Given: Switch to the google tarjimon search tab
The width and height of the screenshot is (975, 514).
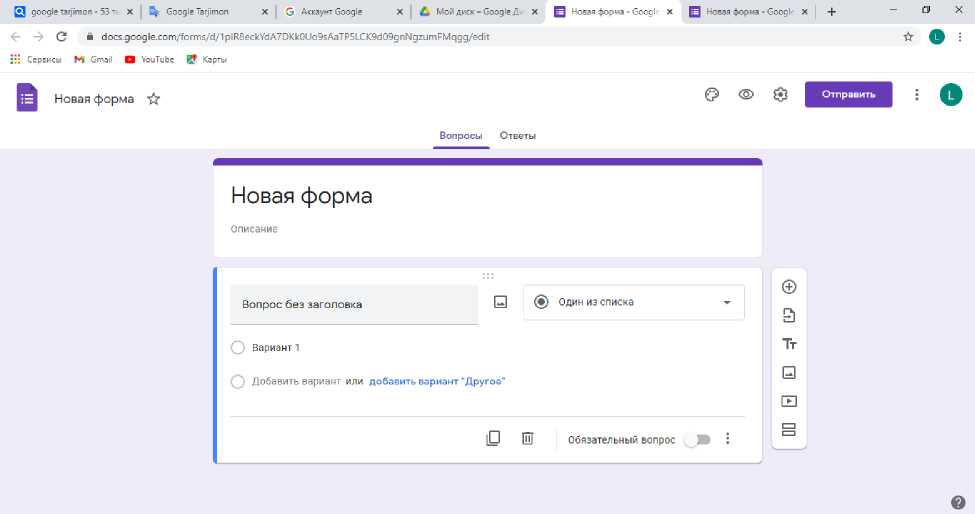Looking at the screenshot, I should coord(73,12).
